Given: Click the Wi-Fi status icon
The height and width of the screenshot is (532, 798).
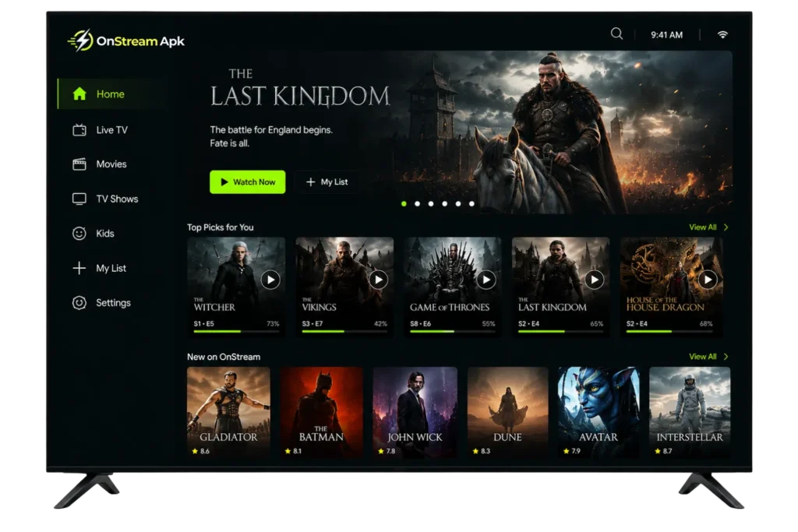Looking at the screenshot, I should tap(722, 34).
